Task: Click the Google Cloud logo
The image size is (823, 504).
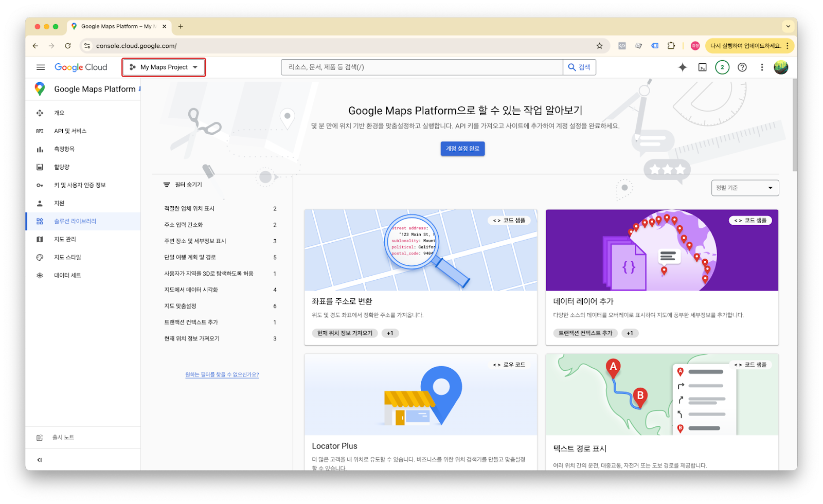Action: point(81,67)
